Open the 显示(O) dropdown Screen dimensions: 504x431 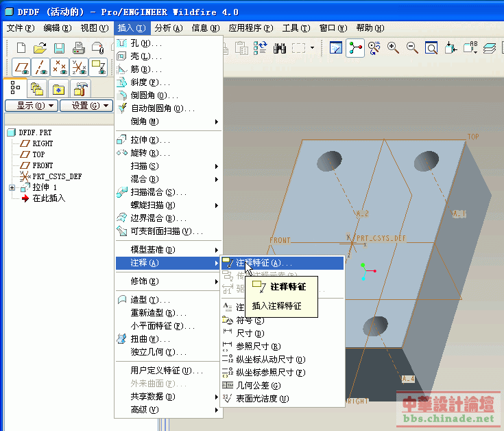32,106
